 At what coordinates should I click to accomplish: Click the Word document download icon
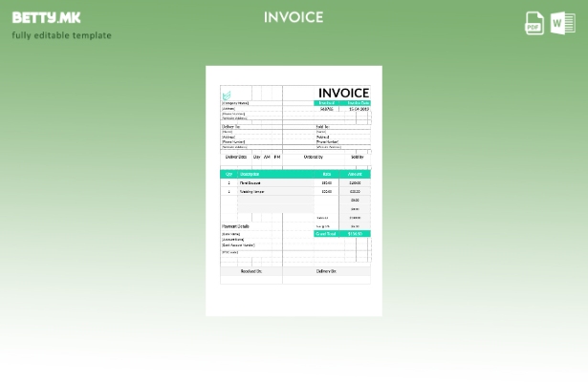point(562,23)
